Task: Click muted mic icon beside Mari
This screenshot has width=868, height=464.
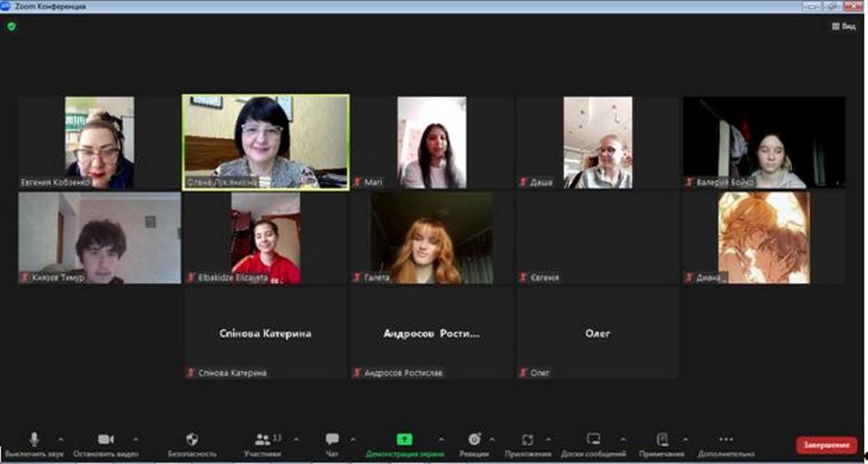Action: [357, 183]
